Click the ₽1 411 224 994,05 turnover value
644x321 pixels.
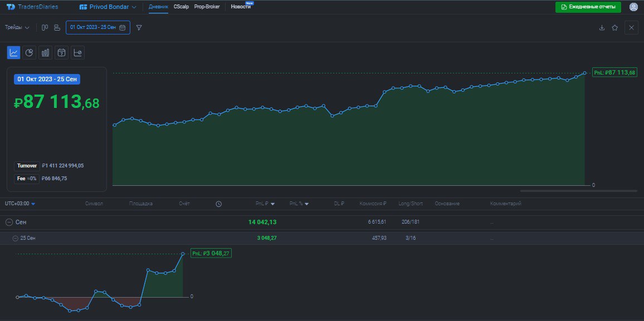pos(63,166)
